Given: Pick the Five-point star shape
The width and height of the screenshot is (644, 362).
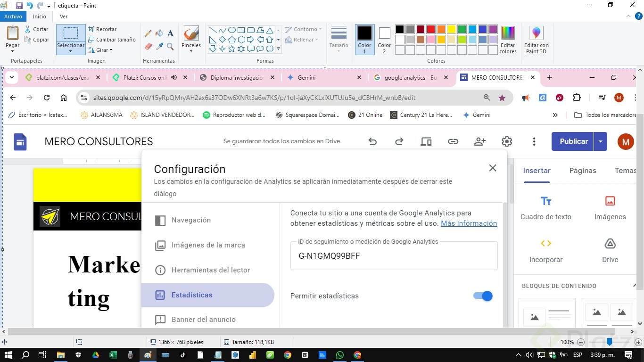Looking at the screenshot, I should (x=232, y=49).
